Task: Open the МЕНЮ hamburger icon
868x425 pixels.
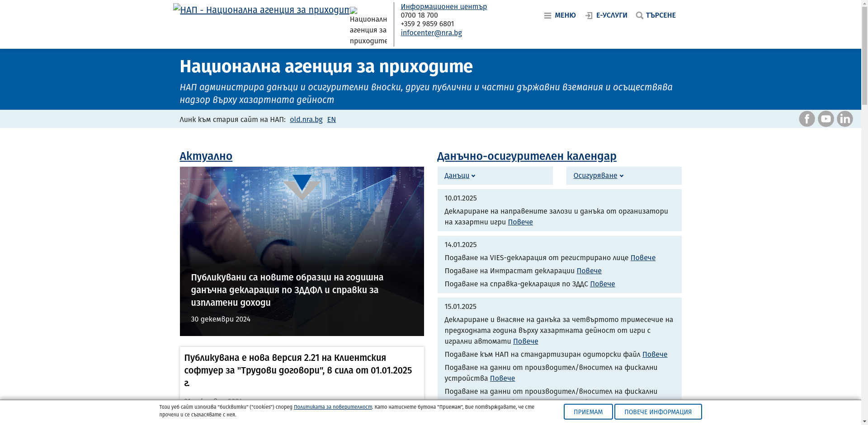Action: coord(547,15)
